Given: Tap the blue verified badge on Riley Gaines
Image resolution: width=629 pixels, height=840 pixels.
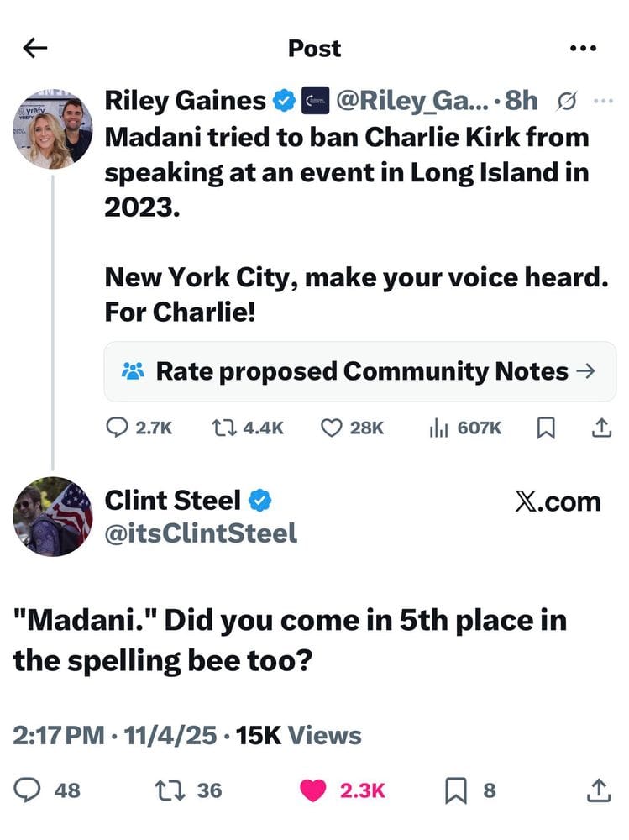Looking at the screenshot, I should click(x=286, y=102).
